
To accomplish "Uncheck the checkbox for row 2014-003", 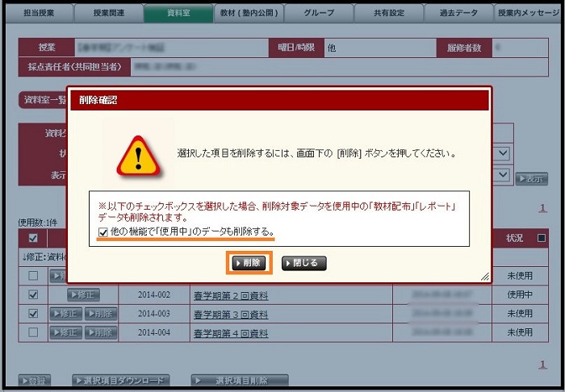I will click(x=33, y=313).
